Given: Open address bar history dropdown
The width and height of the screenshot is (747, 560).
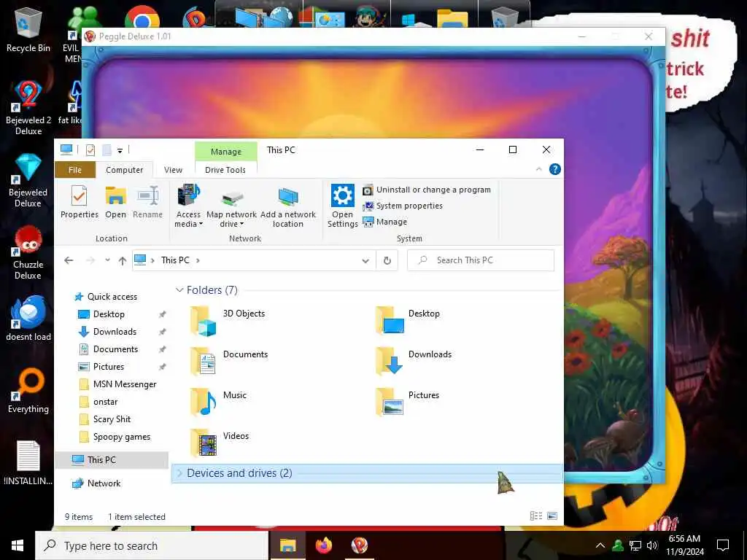Looking at the screenshot, I should coord(365,260).
